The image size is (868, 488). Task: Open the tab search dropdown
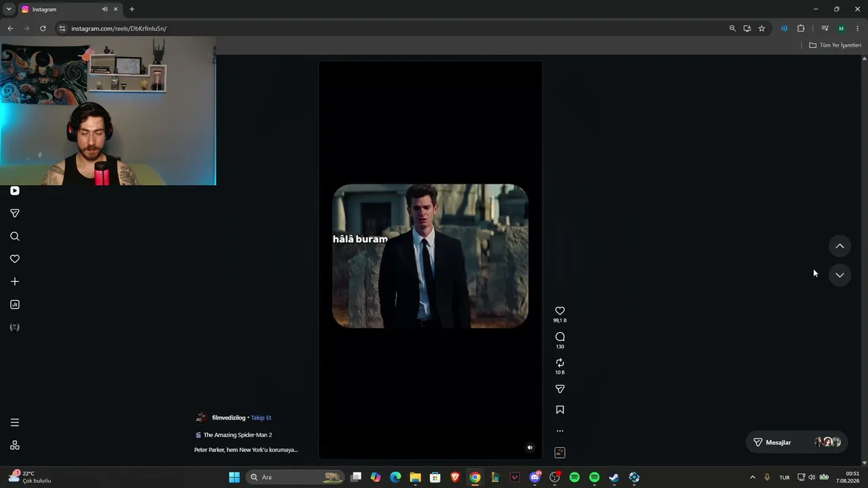[9, 9]
